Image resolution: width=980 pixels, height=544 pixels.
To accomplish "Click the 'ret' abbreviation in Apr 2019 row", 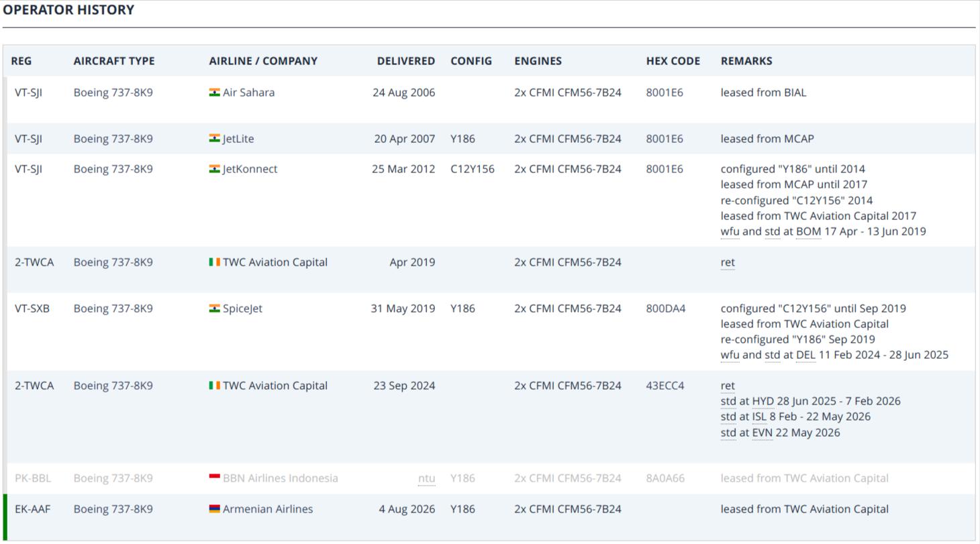I will [x=728, y=262].
